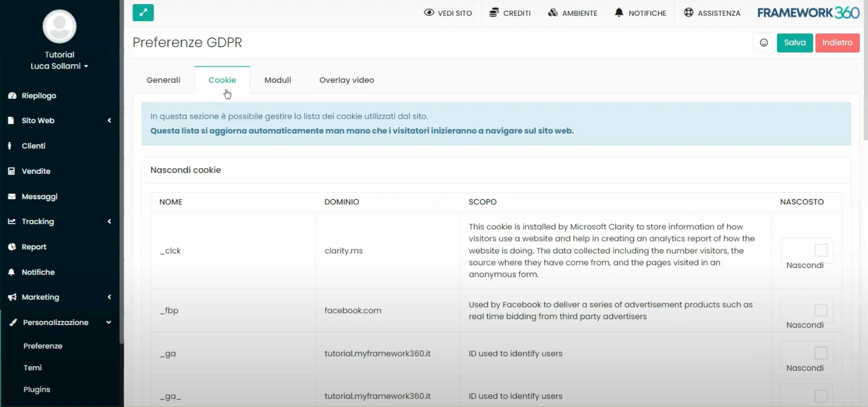Open the Temi page link
This screenshot has height=407, width=868.
coord(33,368)
